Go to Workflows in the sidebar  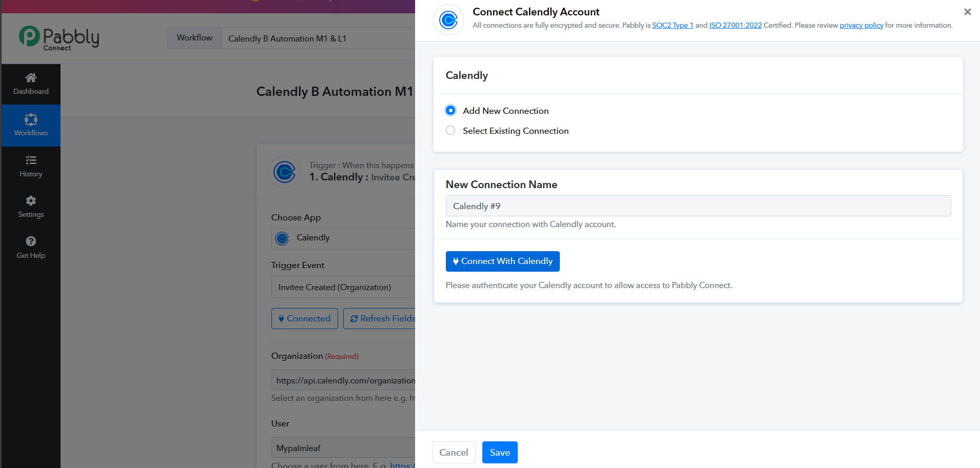point(31,126)
